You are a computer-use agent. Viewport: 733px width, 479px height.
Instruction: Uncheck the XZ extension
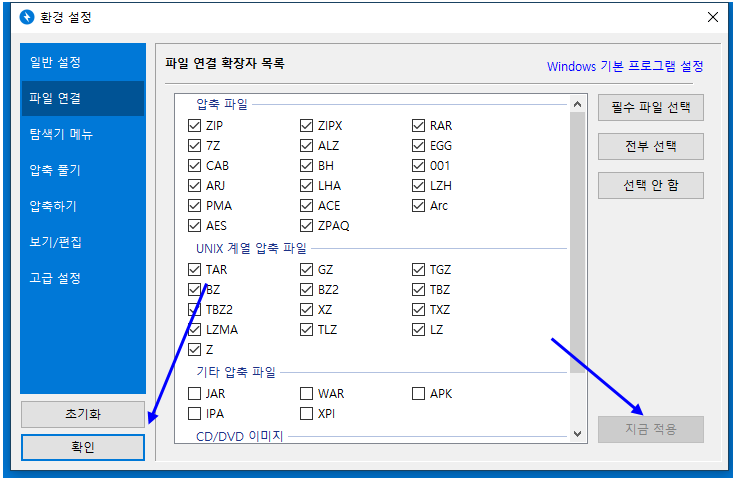306,310
